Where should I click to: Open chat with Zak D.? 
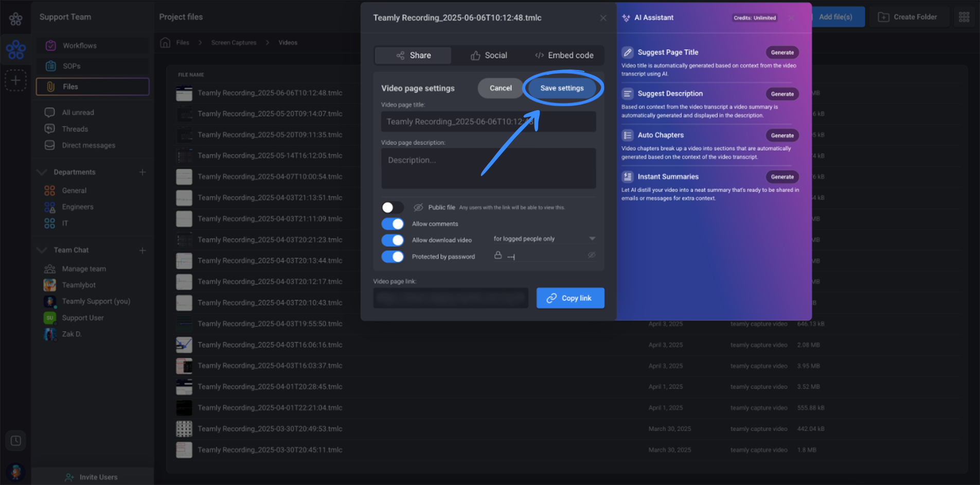point(72,334)
